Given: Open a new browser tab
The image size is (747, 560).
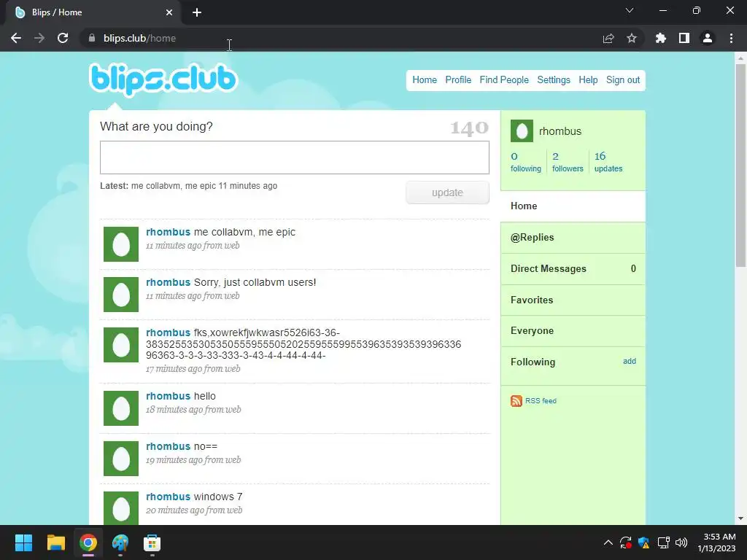Looking at the screenshot, I should tap(197, 12).
